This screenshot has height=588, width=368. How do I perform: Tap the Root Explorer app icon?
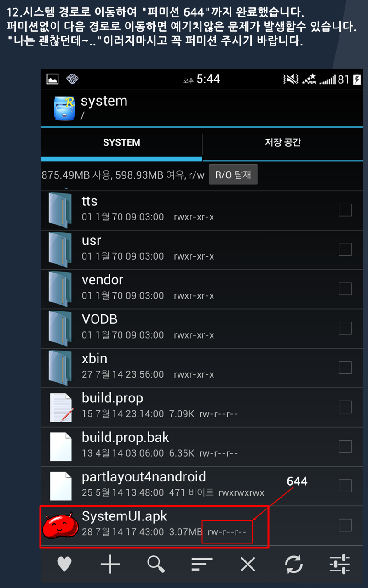64,108
